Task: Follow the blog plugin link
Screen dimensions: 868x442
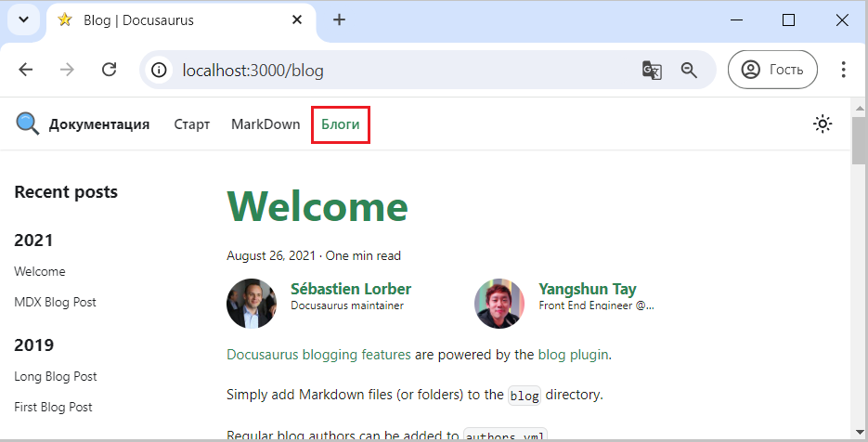Action: point(573,355)
